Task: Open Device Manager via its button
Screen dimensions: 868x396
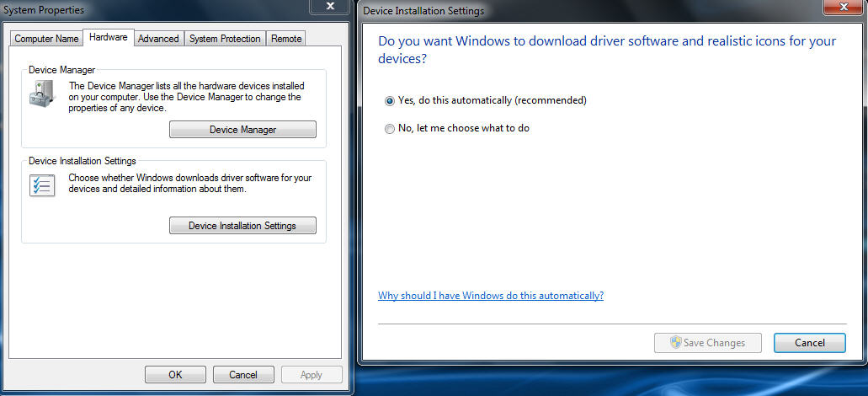Action: coord(242,130)
